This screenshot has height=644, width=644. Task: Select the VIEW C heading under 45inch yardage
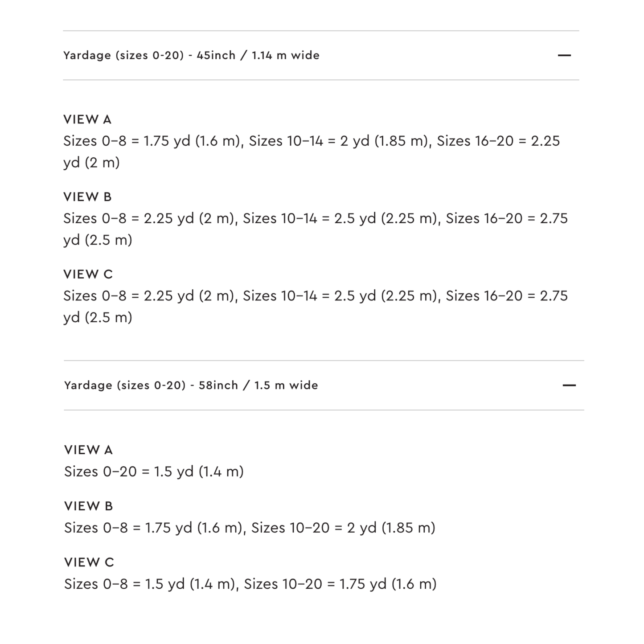[x=88, y=274]
